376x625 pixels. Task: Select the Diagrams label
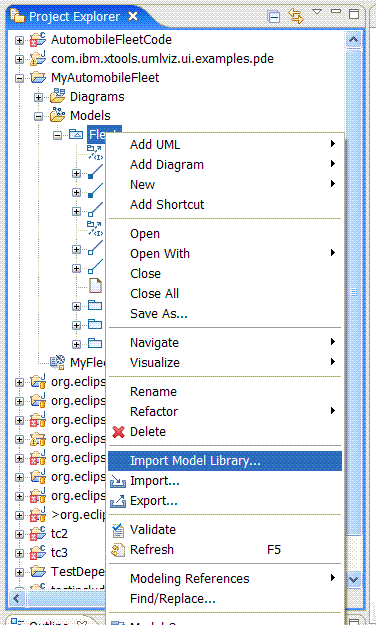[x=97, y=97]
